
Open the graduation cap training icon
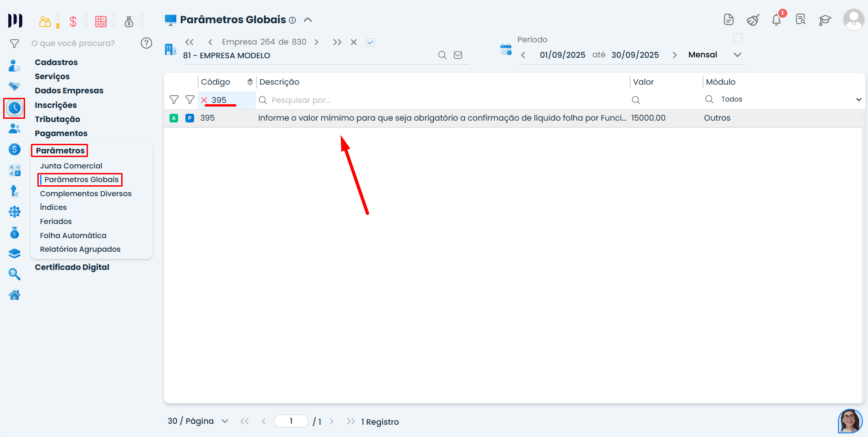[825, 20]
